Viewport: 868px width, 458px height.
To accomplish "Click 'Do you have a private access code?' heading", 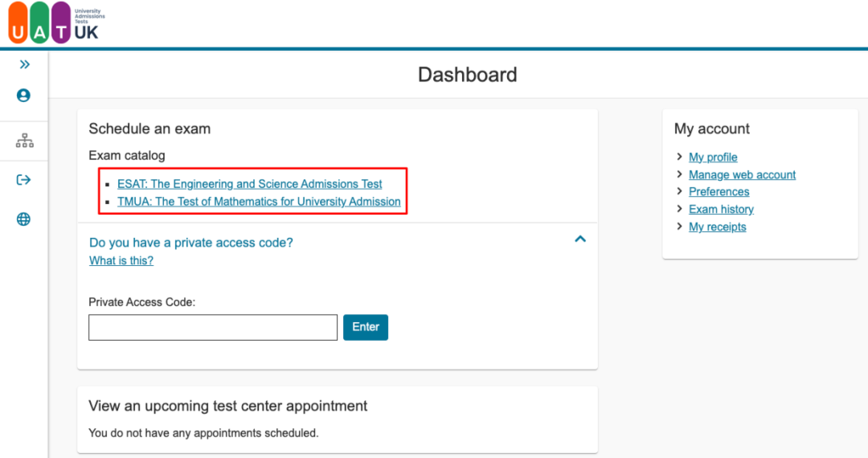I will [191, 243].
